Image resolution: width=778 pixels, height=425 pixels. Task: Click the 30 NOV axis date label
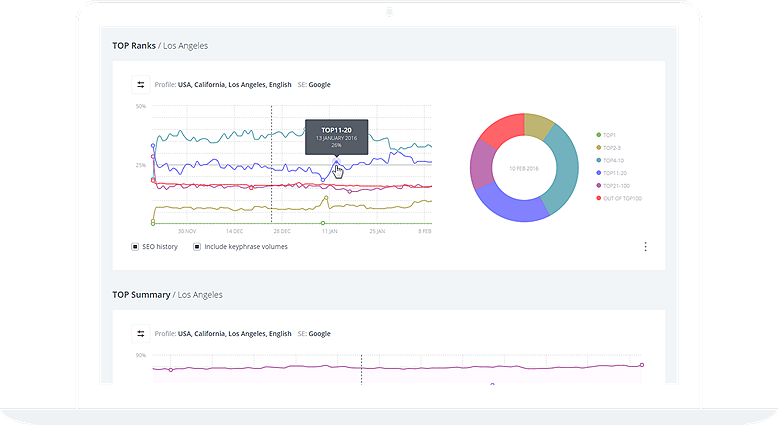pos(187,232)
